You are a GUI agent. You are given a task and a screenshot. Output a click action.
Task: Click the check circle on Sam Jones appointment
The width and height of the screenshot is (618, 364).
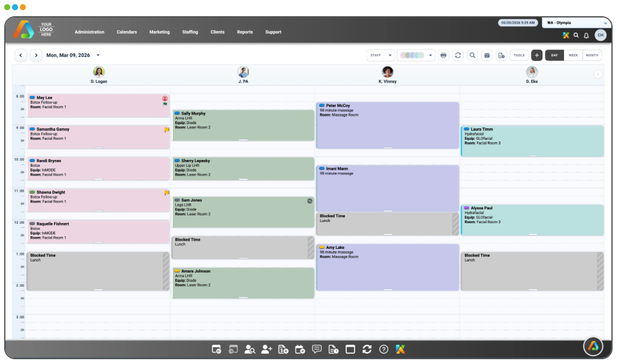click(x=310, y=201)
